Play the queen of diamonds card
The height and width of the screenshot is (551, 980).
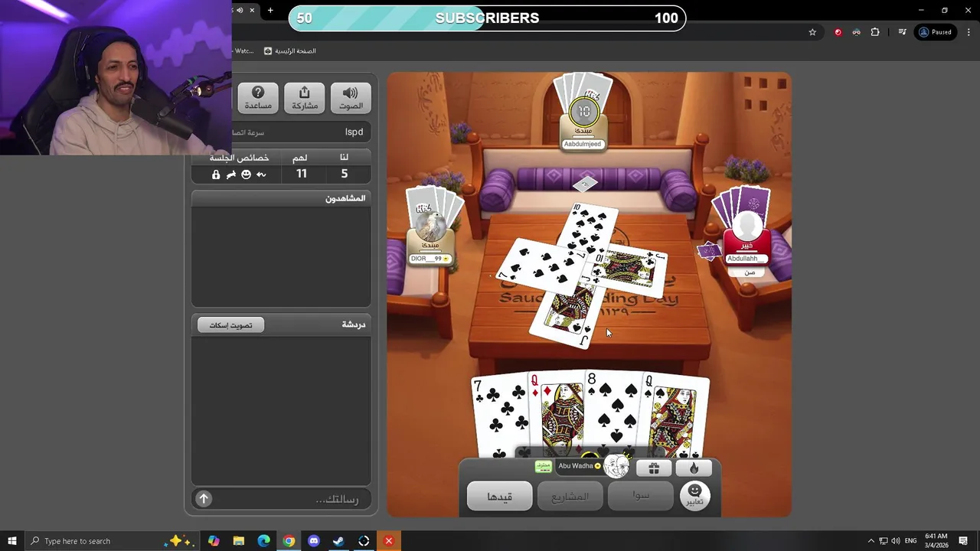click(556, 415)
